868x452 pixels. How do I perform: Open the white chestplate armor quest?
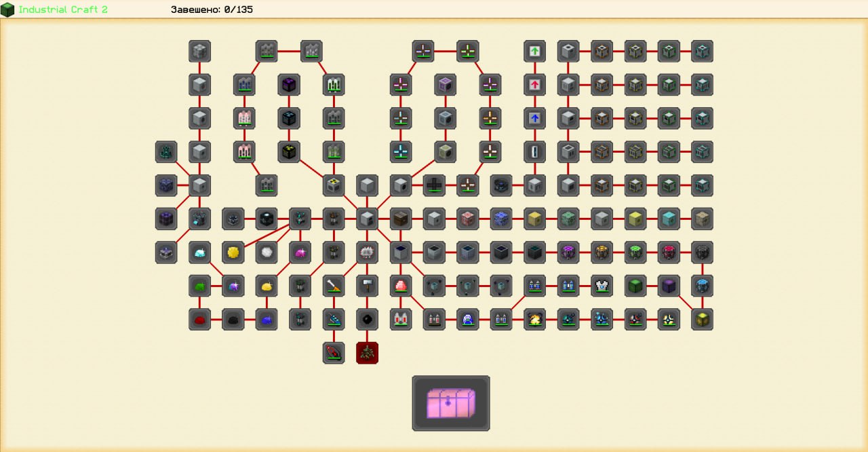point(601,286)
